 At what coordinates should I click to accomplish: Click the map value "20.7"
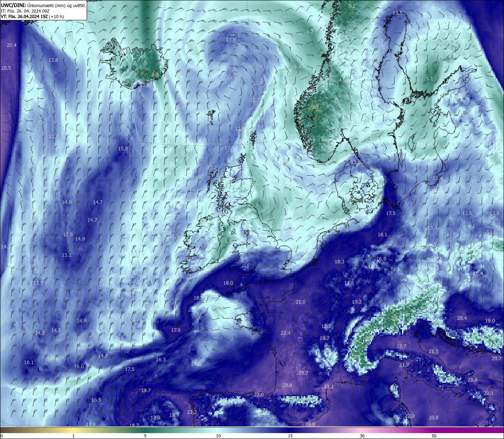coord(497,359)
